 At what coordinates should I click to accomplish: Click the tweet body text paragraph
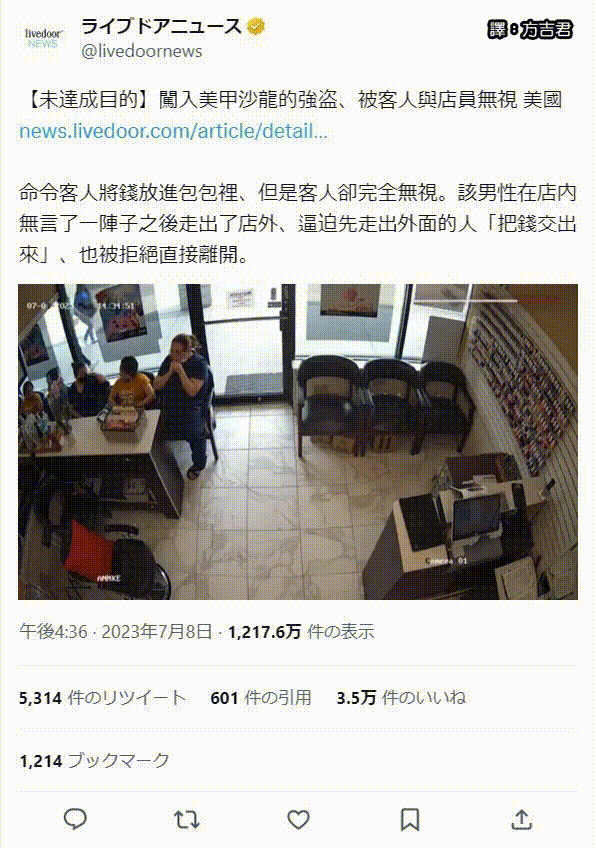298,223
